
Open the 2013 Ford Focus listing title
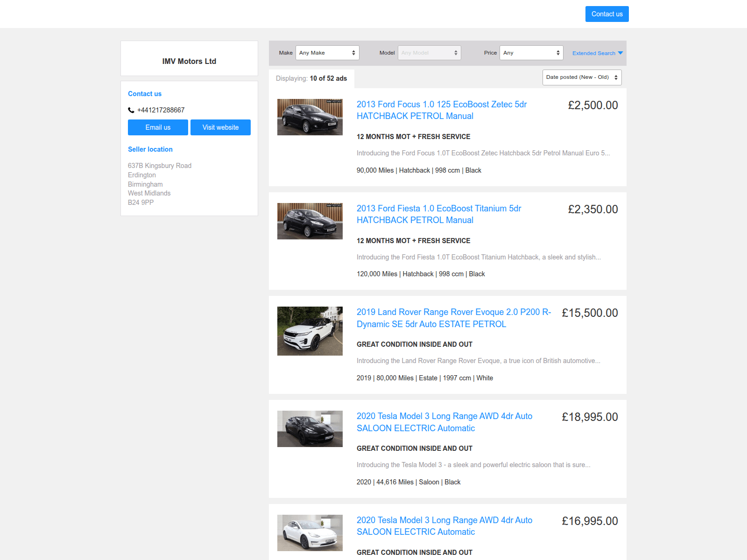442,110
